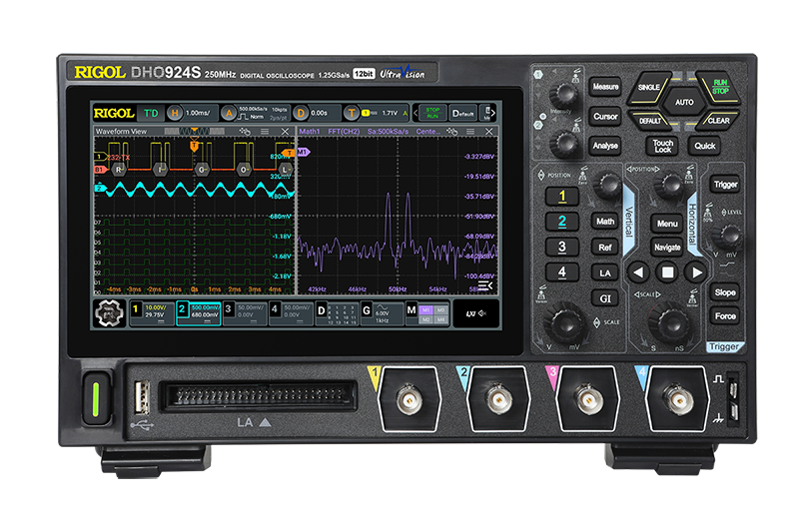This screenshot has height=532, width=799.
Task: Close the Waveform View window
Action: coord(284,132)
